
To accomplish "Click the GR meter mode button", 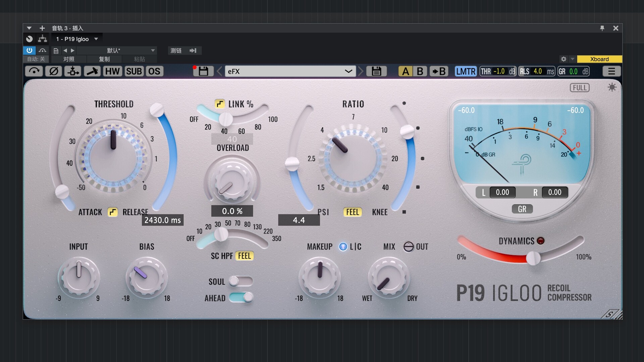I will click(522, 209).
